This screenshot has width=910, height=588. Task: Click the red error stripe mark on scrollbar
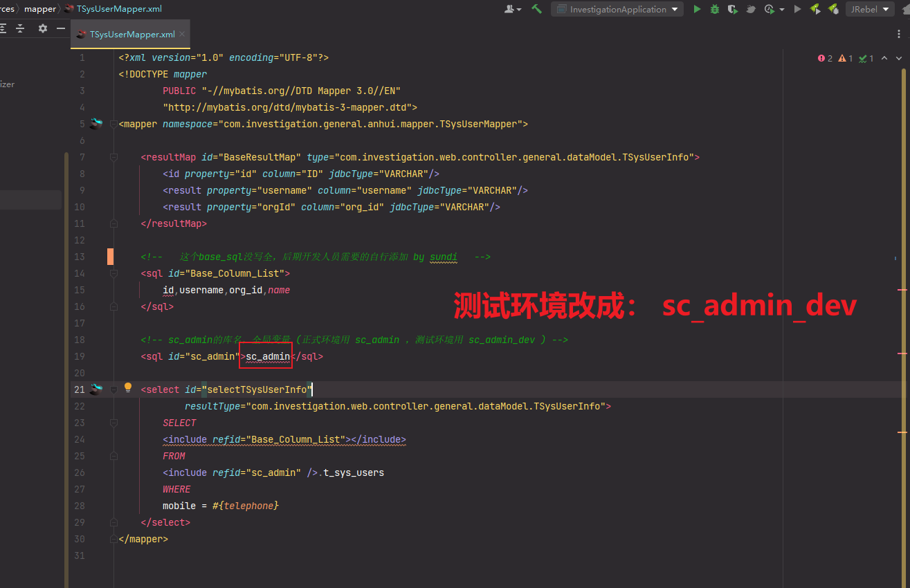pyautogui.click(x=902, y=290)
